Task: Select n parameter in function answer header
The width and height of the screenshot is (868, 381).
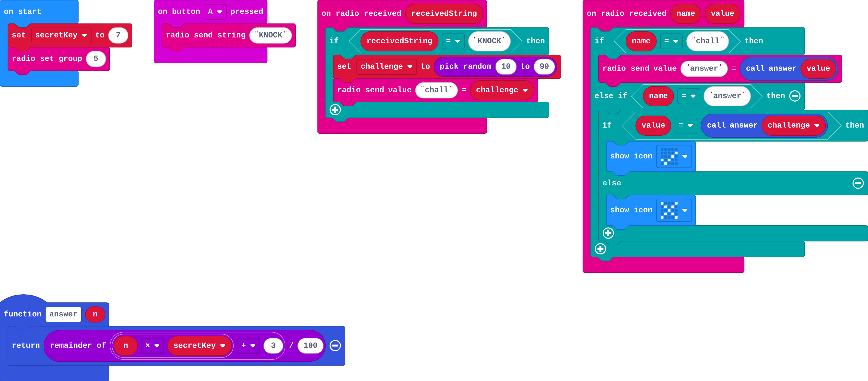Action: click(95, 314)
